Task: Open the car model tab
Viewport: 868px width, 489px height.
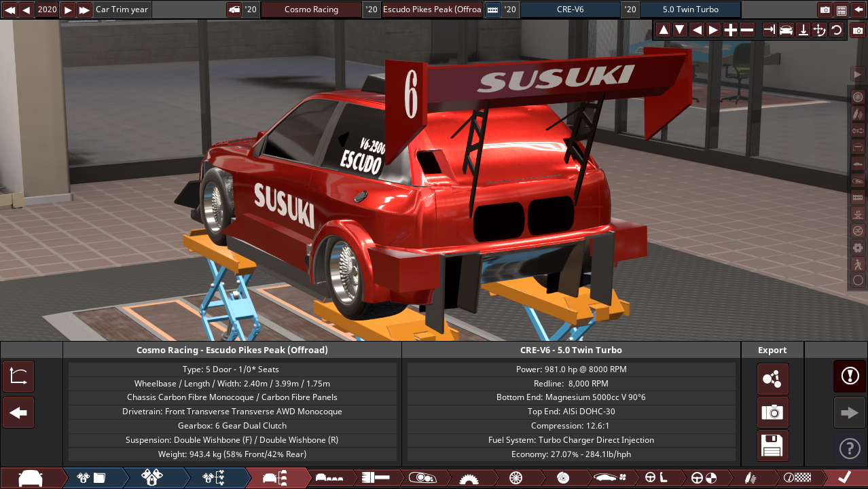Action: pyautogui.click(x=31, y=478)
